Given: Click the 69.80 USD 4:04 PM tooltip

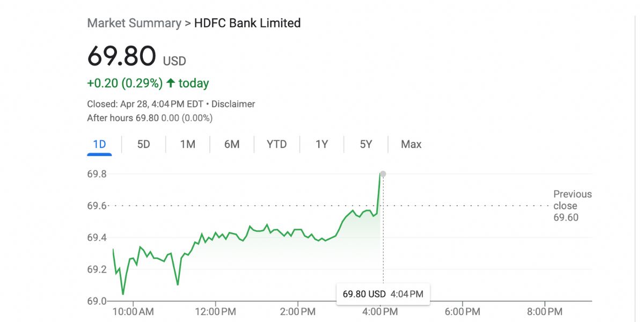Looking at the screenshot, I should [x=383, y=294].
